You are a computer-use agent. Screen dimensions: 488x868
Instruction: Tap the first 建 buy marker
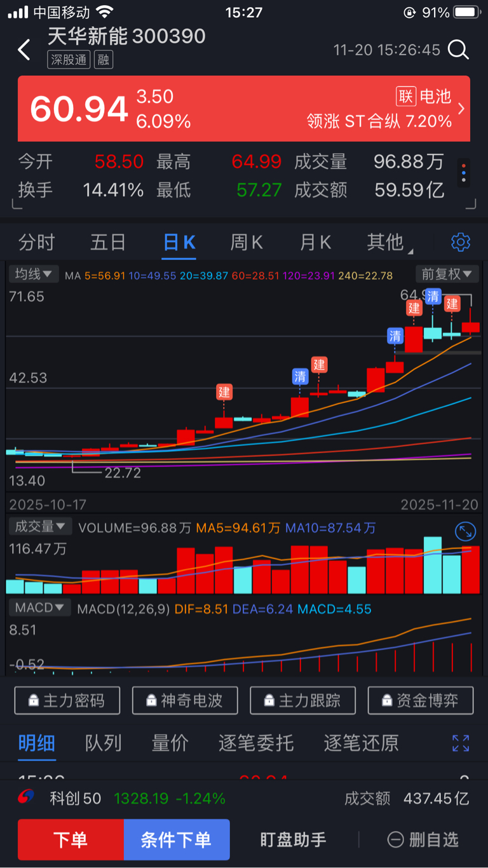(224, 391)
